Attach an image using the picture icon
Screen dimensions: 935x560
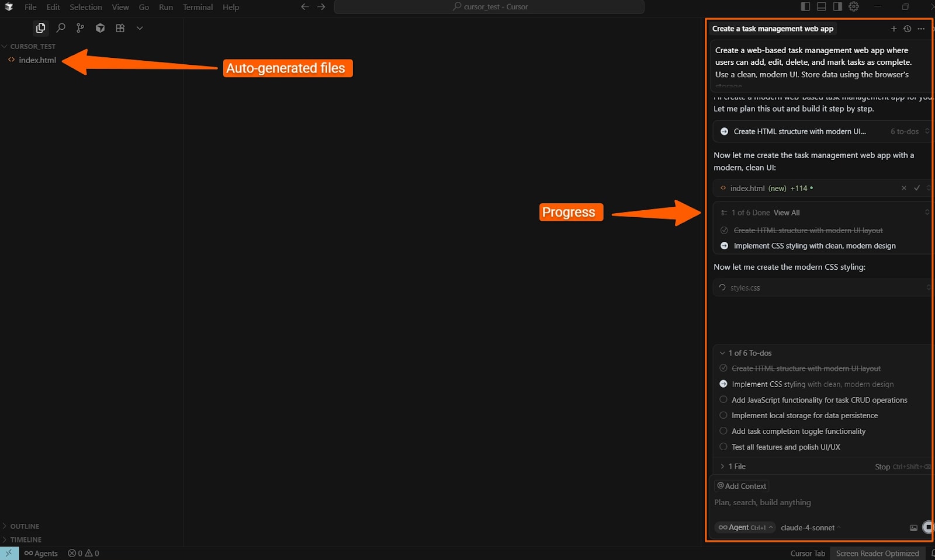[913, 528]
